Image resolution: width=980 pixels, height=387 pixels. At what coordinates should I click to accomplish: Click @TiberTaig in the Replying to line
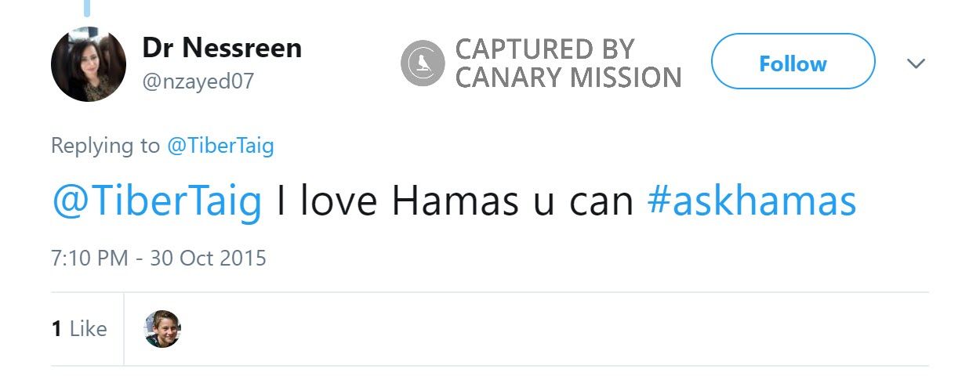click(220, 146)
